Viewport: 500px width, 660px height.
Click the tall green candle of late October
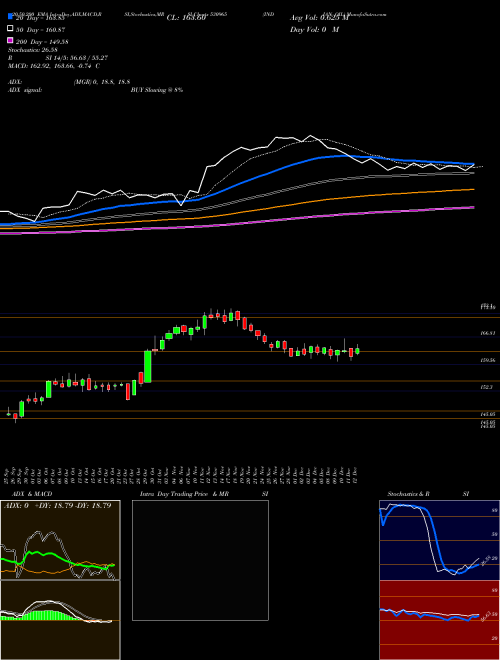[x=148, y=367]
